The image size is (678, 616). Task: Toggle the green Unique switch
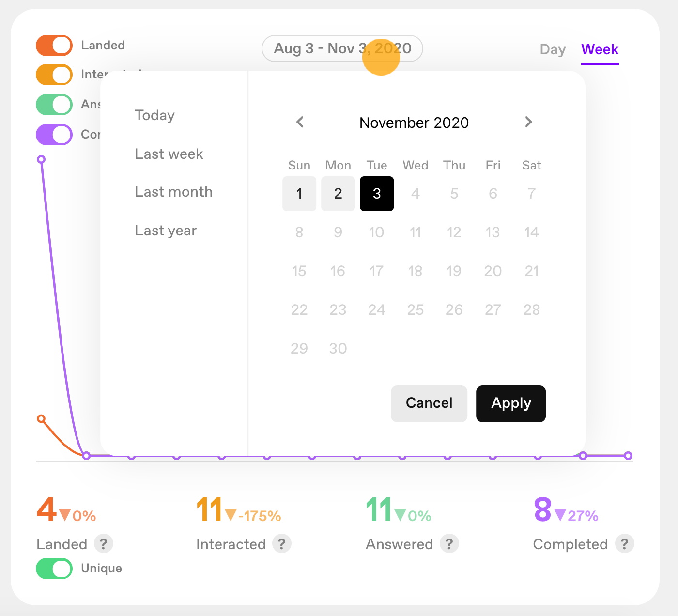pyautogui.click(x=54, y=569)
